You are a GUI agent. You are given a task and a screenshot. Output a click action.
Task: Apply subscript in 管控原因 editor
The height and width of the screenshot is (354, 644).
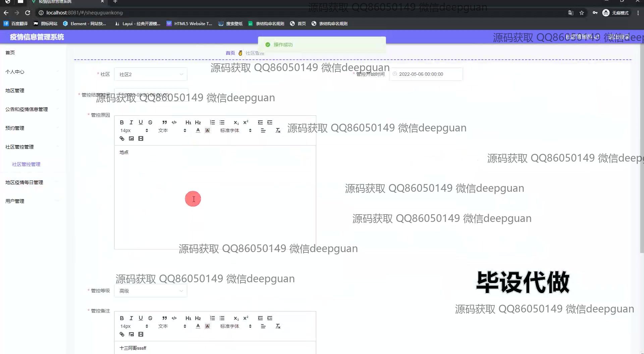[x=236, y=122]
